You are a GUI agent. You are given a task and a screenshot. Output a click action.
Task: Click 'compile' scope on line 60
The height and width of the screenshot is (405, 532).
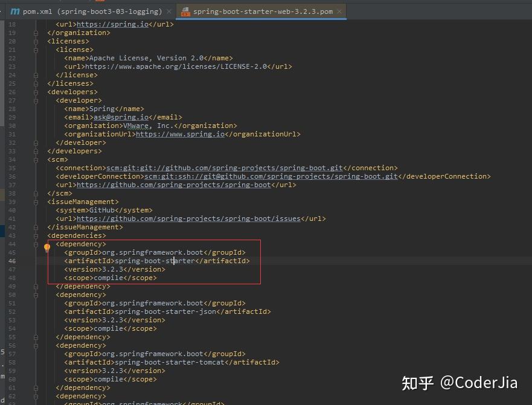point(109,380)
